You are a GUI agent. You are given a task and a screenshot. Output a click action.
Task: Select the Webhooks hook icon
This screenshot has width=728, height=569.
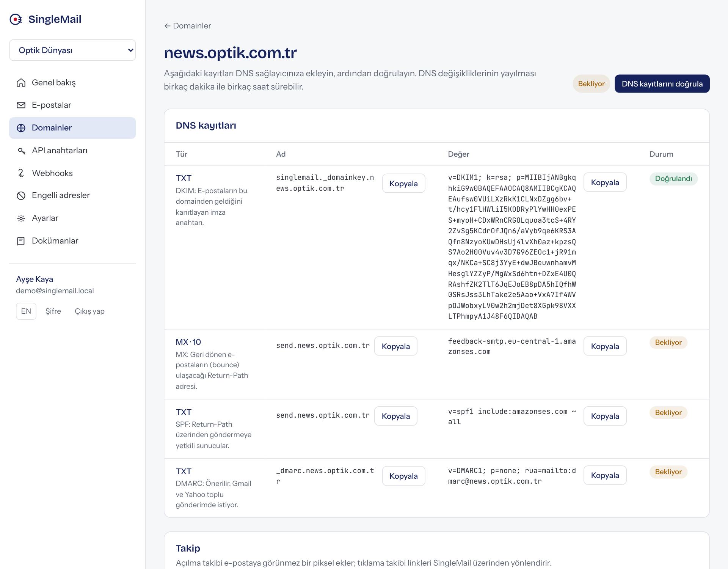tap(21, 173)
